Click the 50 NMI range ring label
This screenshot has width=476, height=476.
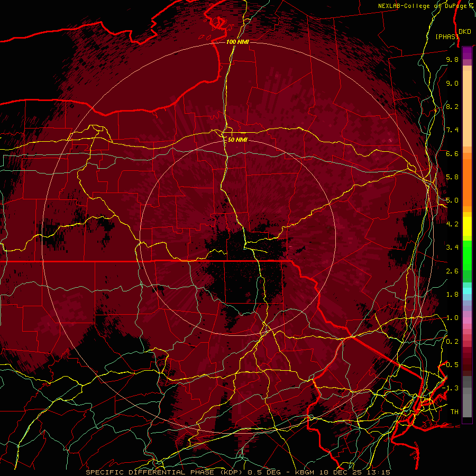[237, 140]
